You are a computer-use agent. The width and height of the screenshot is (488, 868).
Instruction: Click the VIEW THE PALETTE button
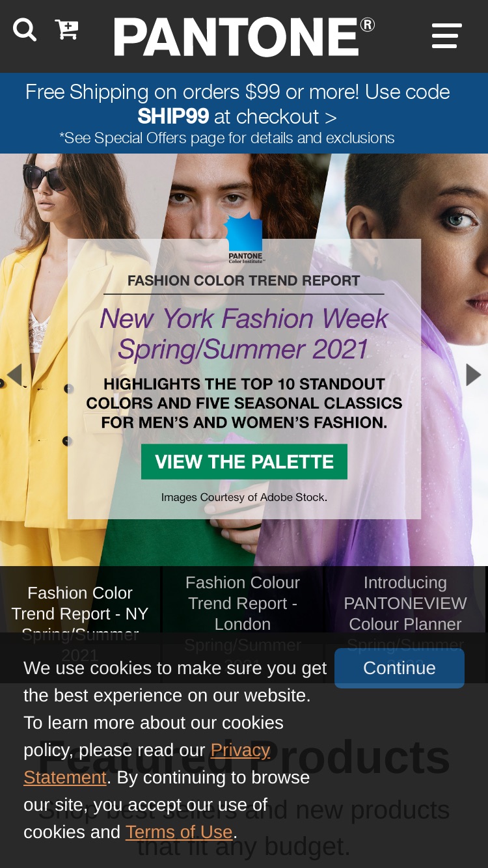pyautogui.click(x=244, y=461)
